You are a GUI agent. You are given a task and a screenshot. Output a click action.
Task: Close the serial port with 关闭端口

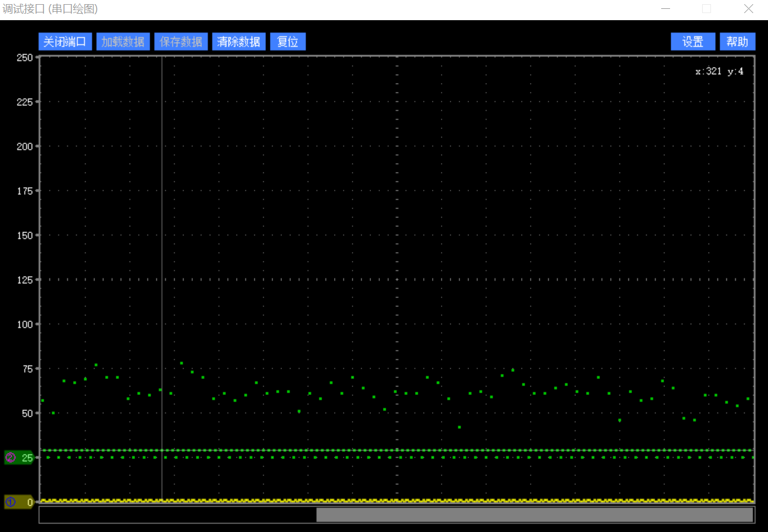coord(65,42)
